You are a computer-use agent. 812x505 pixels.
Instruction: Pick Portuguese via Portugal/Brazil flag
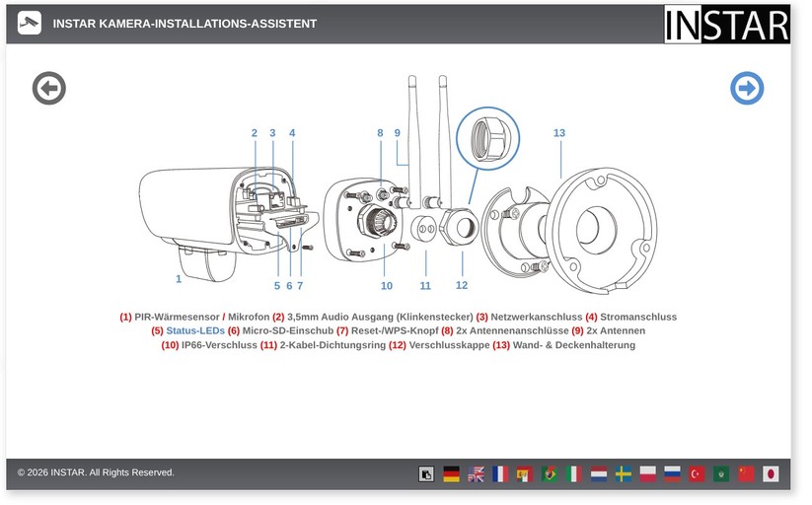(x=549, y=473)
